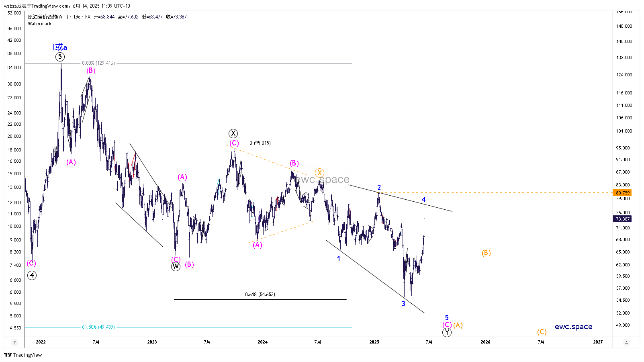
Task: Click 2026 on the time axis
Action: tap(485, 342)
